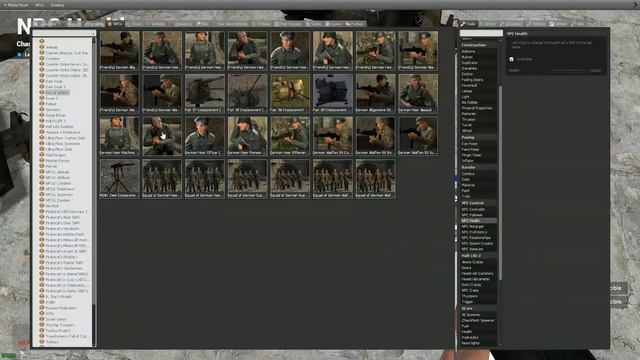Viewport: 640px width, 360px height.
Task: Click the icon next to Half-Life Zombies
Action: coord(42,127)
